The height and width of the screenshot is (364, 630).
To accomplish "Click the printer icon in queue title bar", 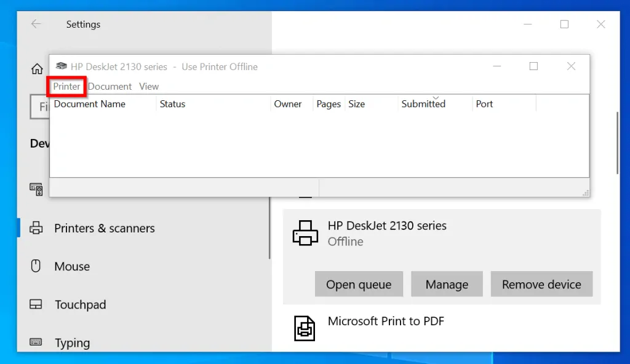I will point(61,66).
